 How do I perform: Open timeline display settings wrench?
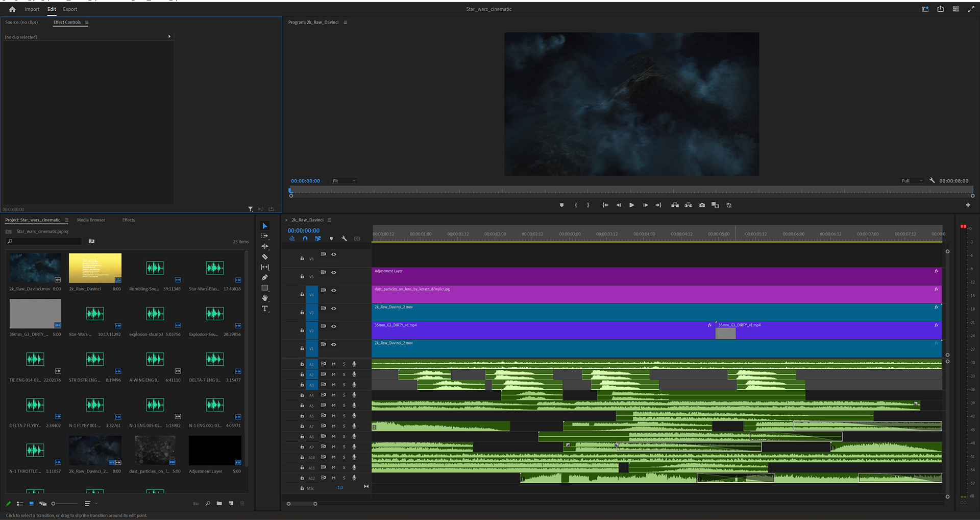(x=344, y=239)
